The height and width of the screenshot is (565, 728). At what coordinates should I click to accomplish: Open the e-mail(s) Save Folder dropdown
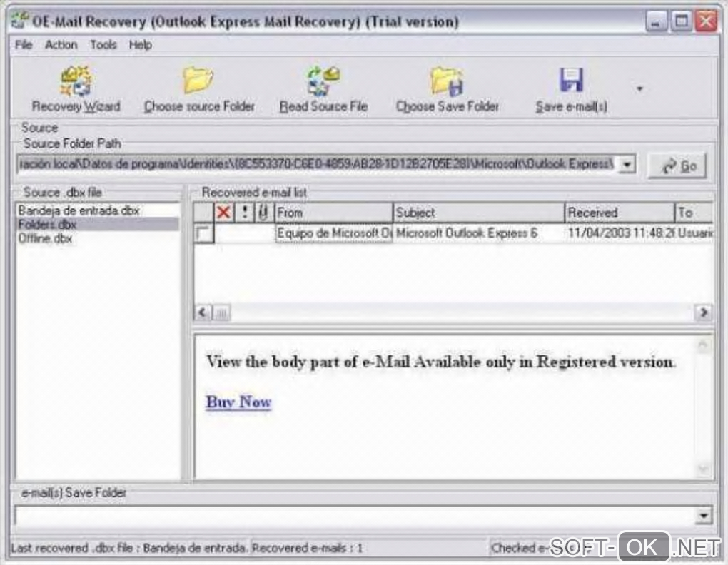point(704,515)
